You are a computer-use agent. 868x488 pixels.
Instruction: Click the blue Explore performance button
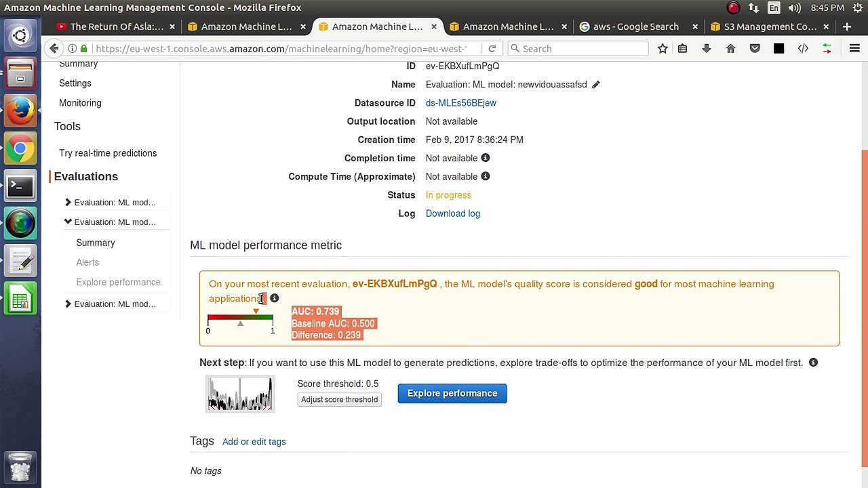click(x=452, y=394)
